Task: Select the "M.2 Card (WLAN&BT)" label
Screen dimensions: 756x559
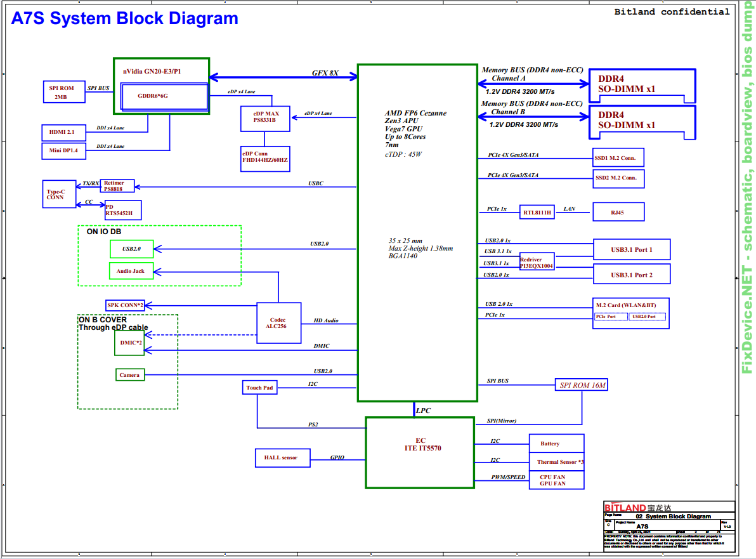Action: (626, 305)
